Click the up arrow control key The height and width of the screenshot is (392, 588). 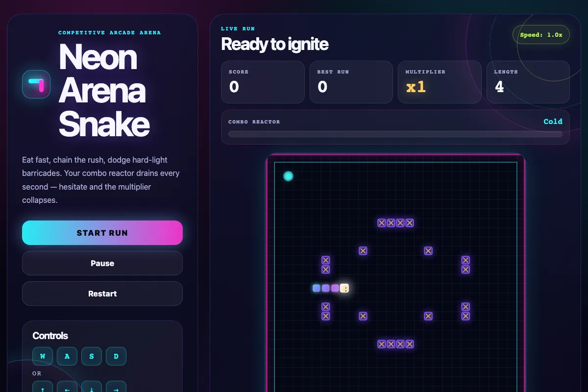(43, 387)
